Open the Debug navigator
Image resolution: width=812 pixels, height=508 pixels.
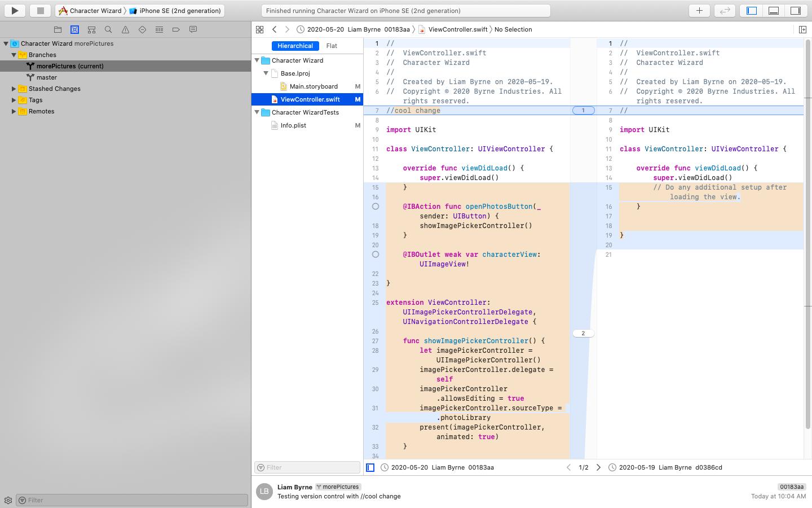click(159, 29)
